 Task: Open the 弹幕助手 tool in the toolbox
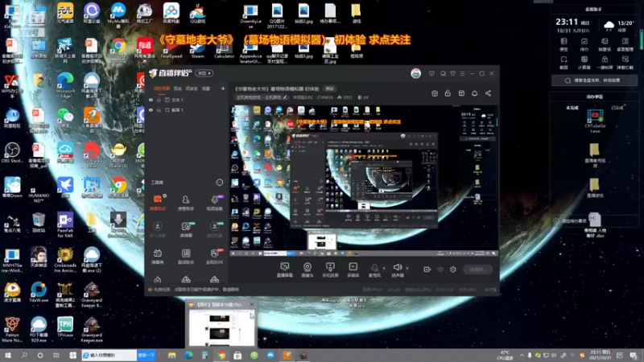pyautogui.click(x=158, y=203)
